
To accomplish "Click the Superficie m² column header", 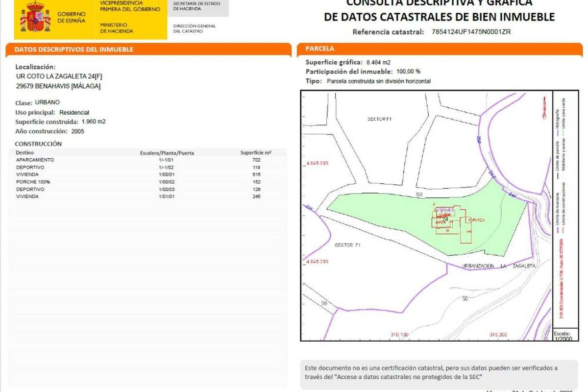I will point(256,153).
